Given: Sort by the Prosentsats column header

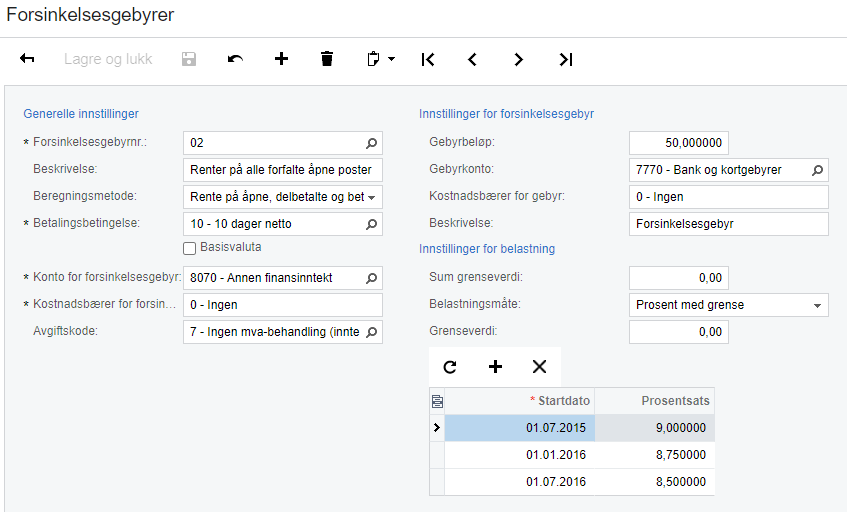Looking at the screenshot, I should pyautogui.click(x=655, y=401).
